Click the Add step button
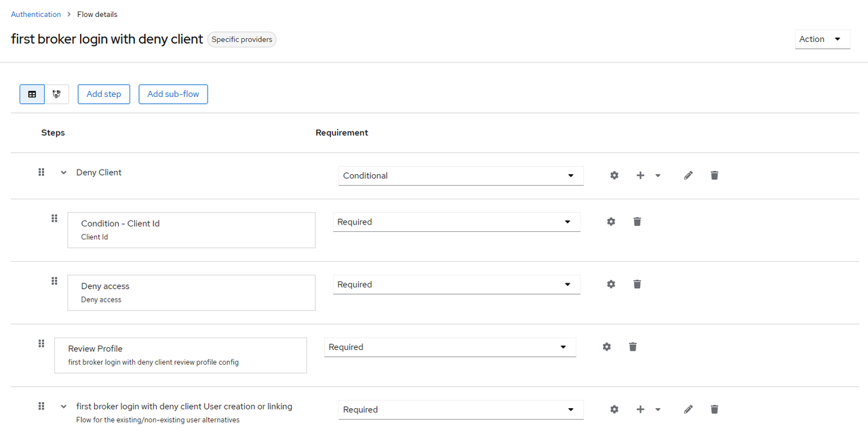The height and width of the screenshot is (436, 868). [104, 94]
